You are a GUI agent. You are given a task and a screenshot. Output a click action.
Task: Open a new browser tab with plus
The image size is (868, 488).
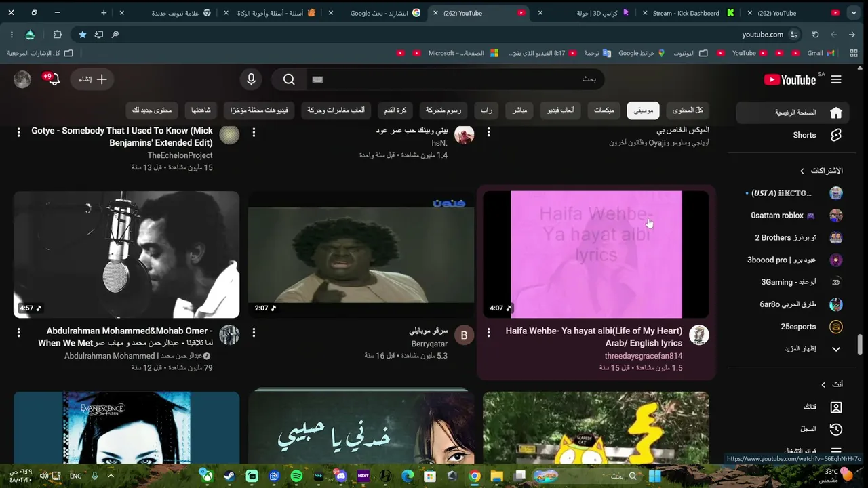pos(104,13)
